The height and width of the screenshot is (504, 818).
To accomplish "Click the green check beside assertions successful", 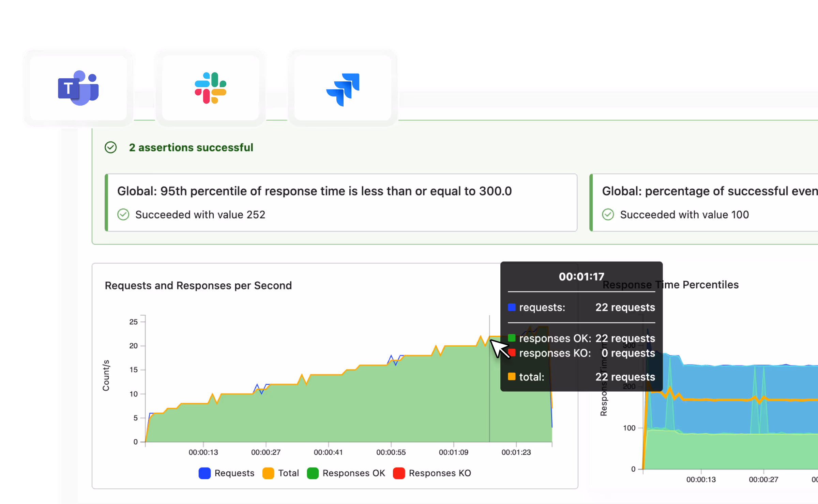I will coord(110,147).
